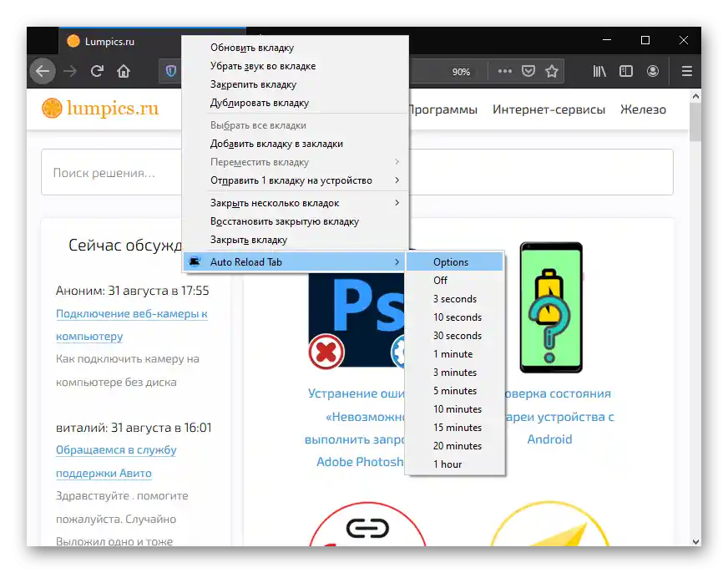Open link Обращаемся в службу поддержки Авито
728x573 pixels.
[x=116, y=461]
